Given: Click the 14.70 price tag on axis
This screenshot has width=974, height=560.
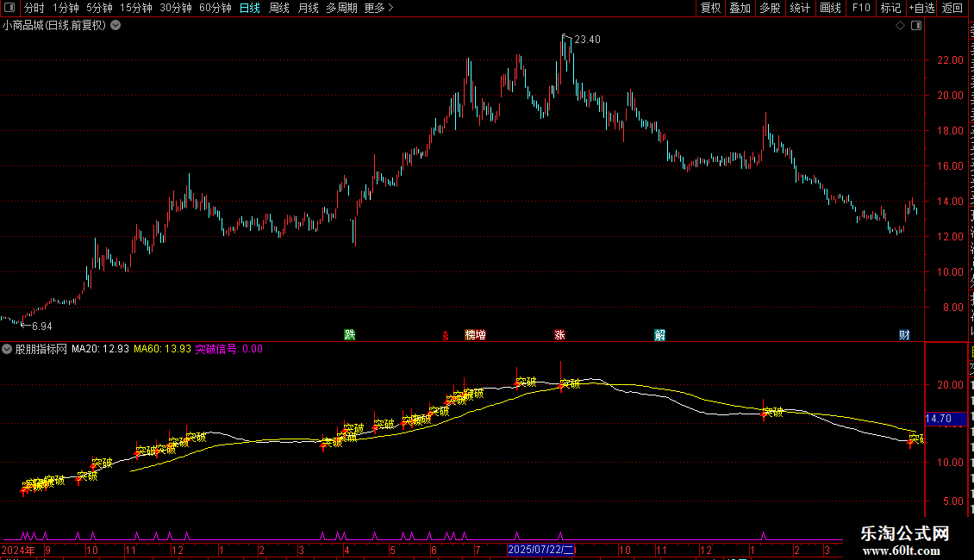Looking at the screenshot, I should pyautogui.click(x=946, y=419).
